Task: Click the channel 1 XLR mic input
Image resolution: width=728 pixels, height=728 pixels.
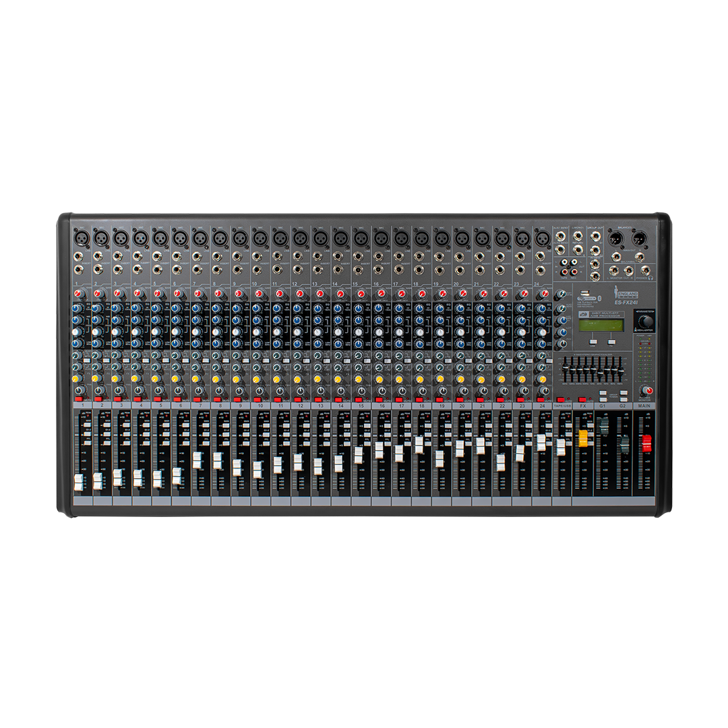Action: pos(81,239)
